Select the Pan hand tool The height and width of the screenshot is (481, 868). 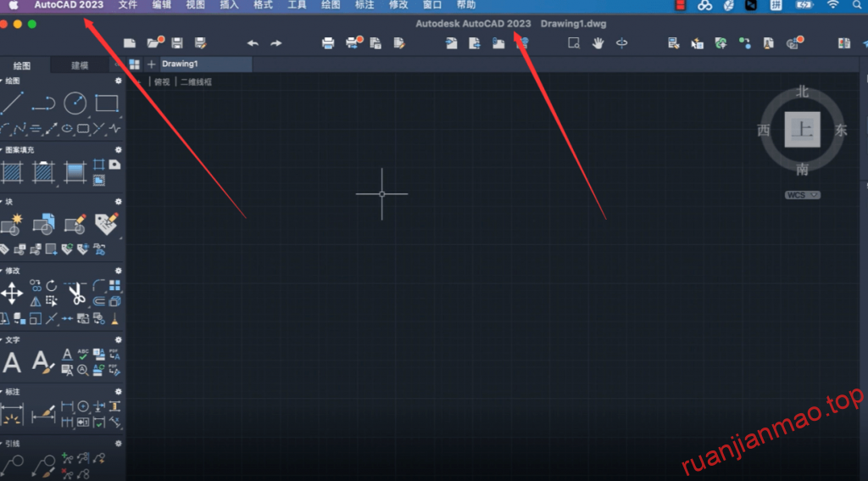click(598, 43)
